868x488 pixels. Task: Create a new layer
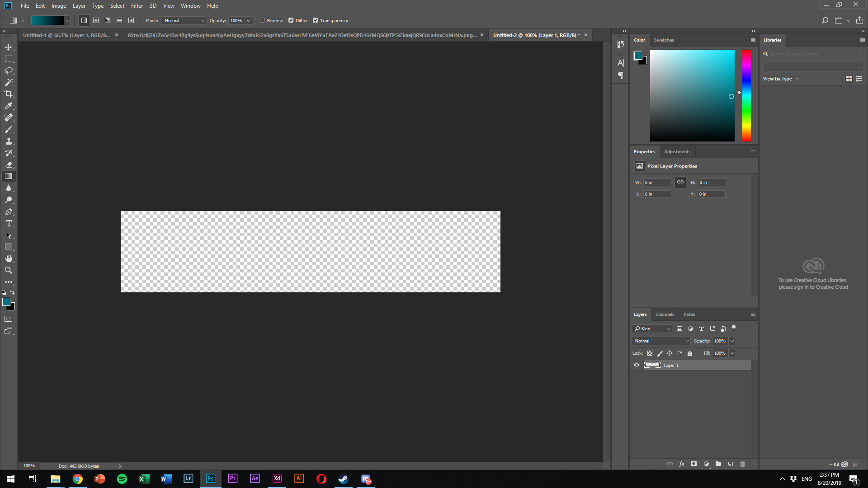pyautogui.click(x=731, y=464)
